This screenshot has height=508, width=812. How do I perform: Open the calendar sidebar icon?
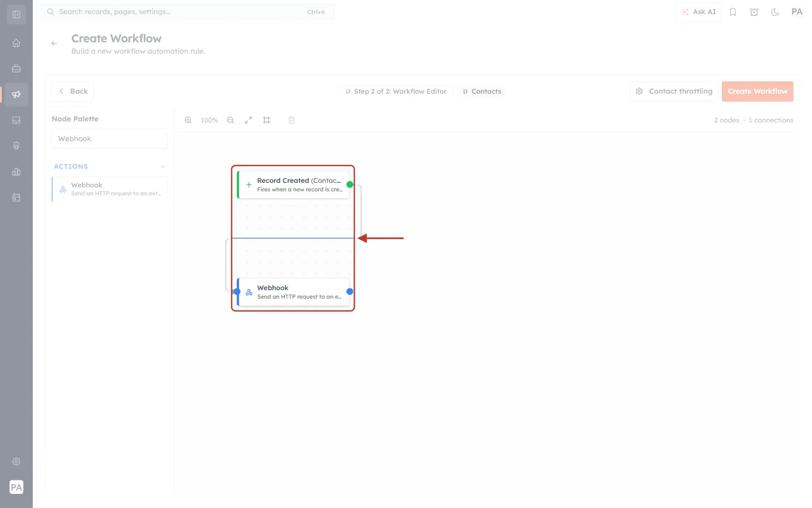click(16, 198)
